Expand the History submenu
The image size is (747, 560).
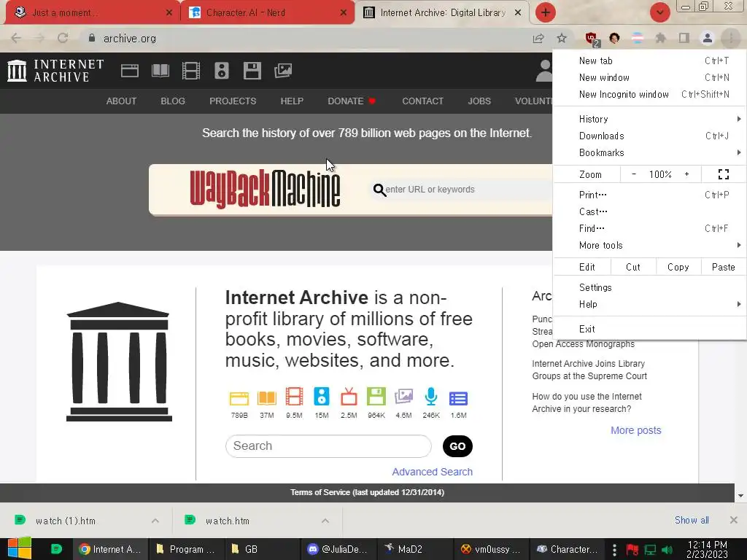point(649,119)
